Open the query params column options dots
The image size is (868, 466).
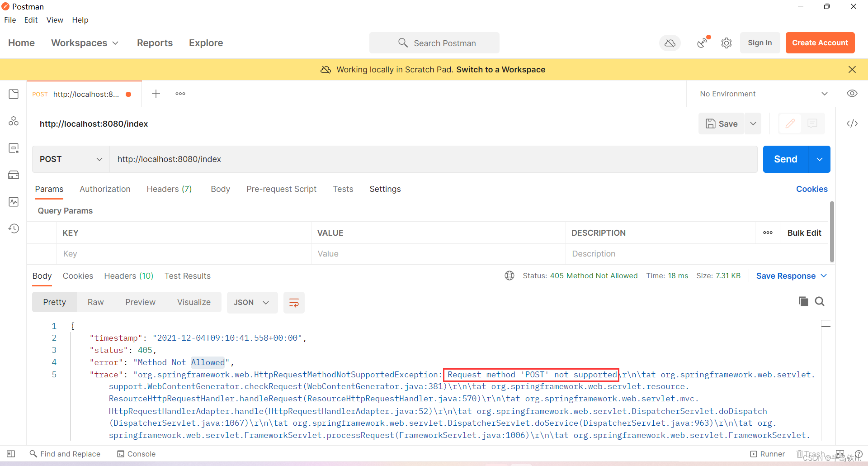point(768,233)
